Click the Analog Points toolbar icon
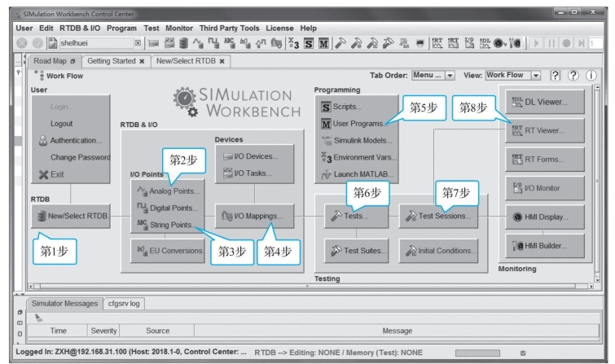615x364 pixels. (x=198, y=43)
